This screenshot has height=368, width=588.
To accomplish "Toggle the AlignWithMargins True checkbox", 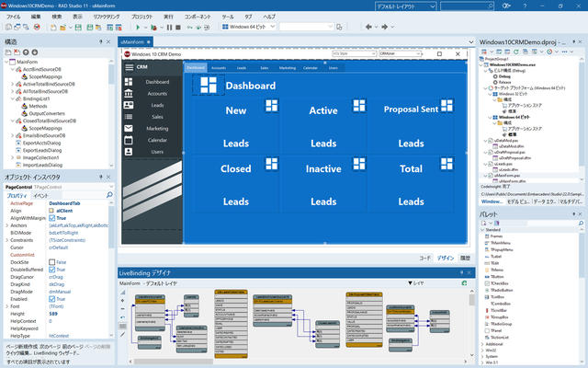I will point(51,218).
